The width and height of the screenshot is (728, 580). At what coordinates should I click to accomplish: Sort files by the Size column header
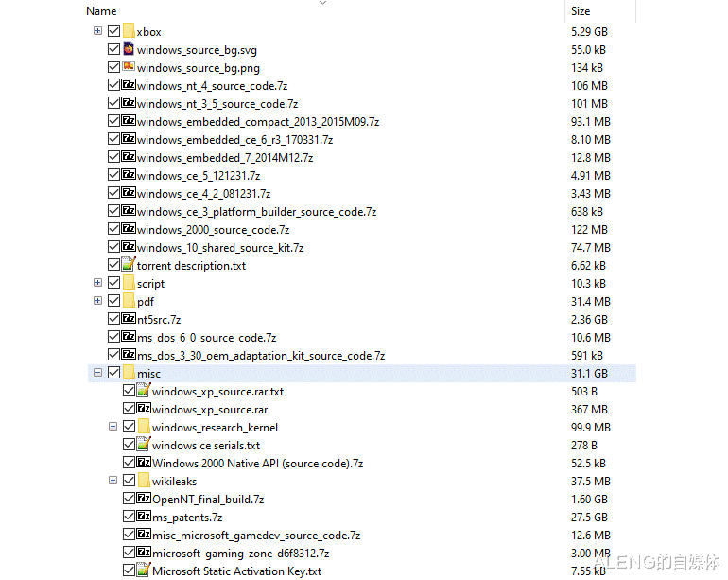click(581, 11)
